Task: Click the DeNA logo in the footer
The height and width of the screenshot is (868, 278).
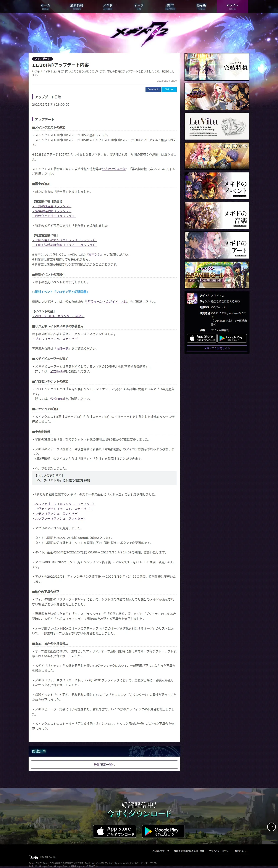Action: [x=33, y=857]
